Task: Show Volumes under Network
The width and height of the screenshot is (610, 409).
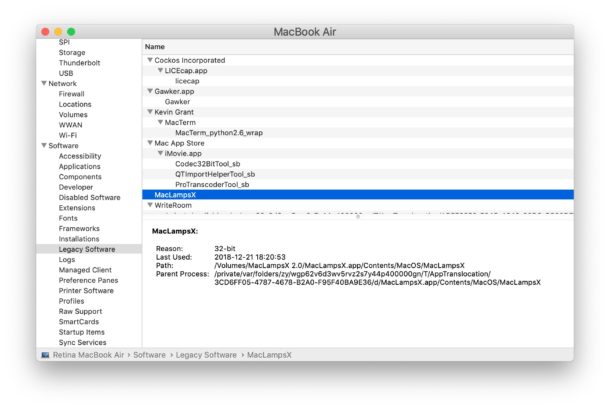Action: click(73, 114)
